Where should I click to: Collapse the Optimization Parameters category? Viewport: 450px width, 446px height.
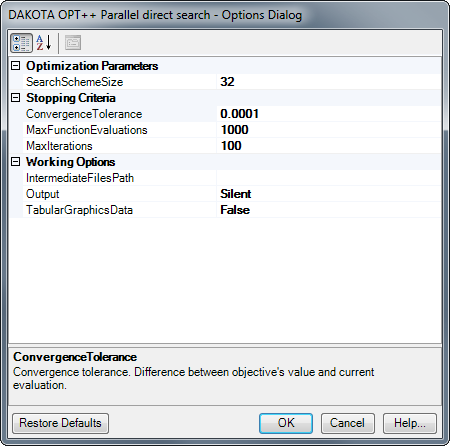(x=15, y=66)
